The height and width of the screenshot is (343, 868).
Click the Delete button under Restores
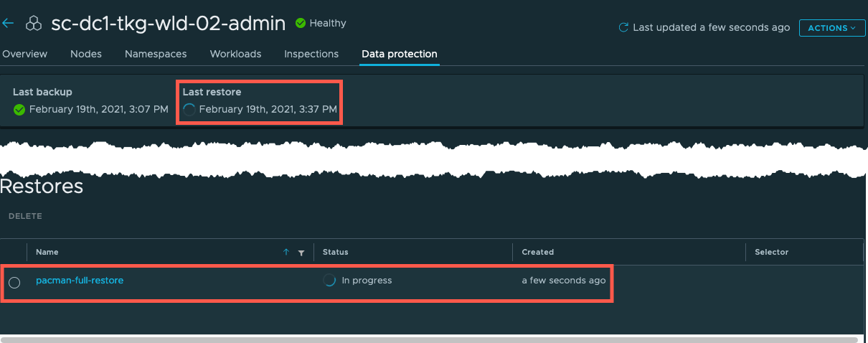click(25, 216)
